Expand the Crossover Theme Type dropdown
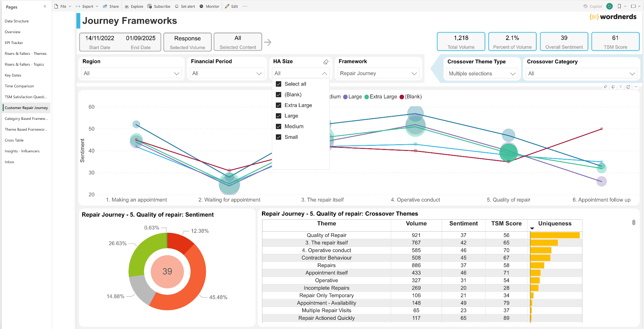 [x=481, y=74]
